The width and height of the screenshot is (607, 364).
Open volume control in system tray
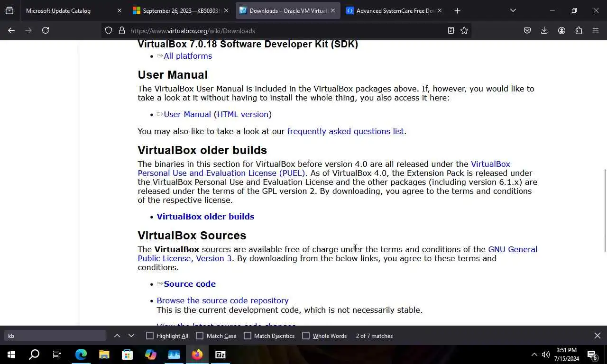[546, 355]
